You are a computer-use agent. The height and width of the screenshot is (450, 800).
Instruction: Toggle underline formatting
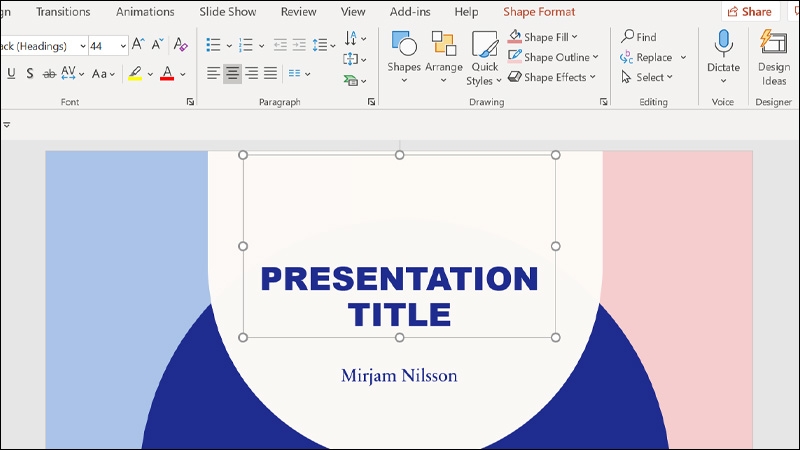point(11,74)
